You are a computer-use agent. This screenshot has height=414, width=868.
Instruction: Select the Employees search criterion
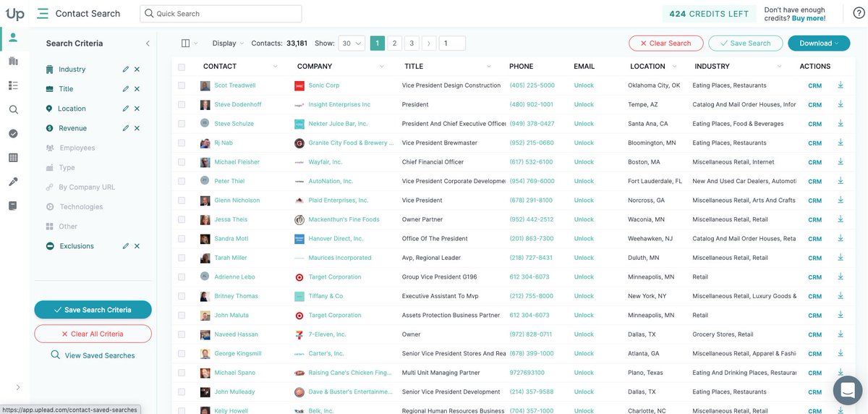point(77,148)
